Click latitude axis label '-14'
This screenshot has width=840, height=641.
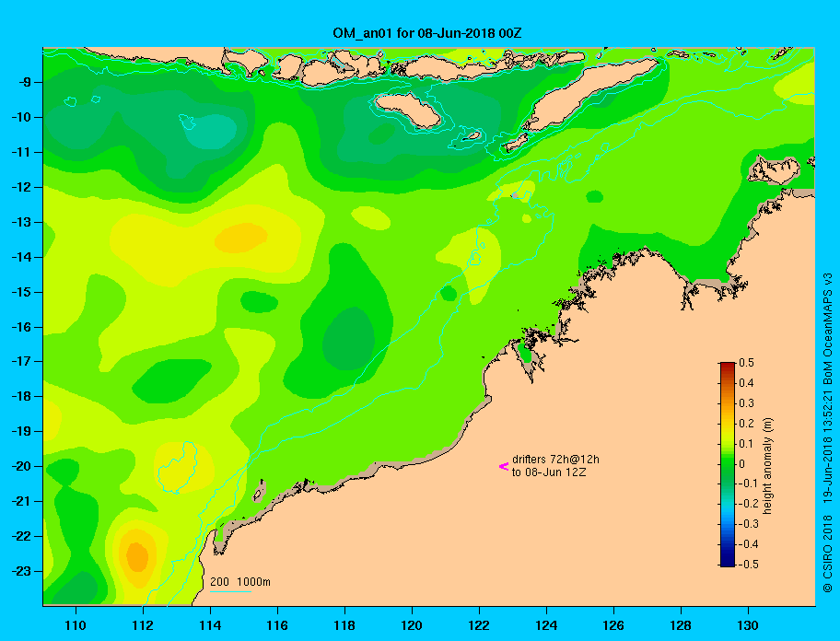21,257
